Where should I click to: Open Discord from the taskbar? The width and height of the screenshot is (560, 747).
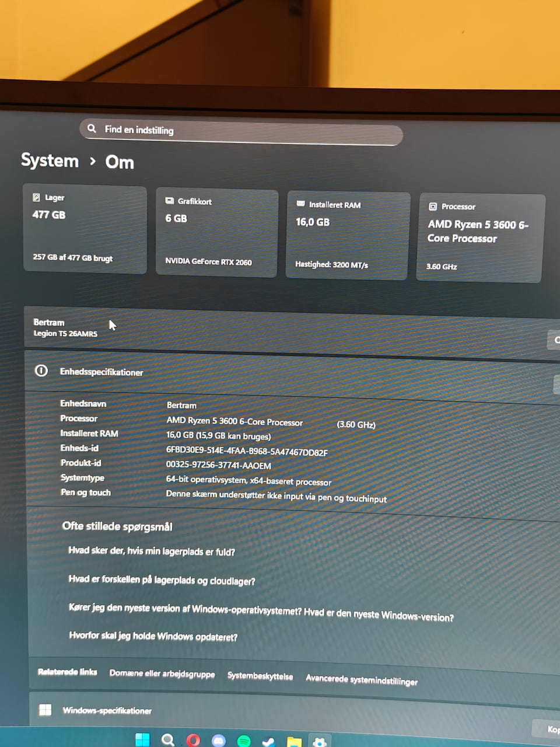click(x=219, y=741)
